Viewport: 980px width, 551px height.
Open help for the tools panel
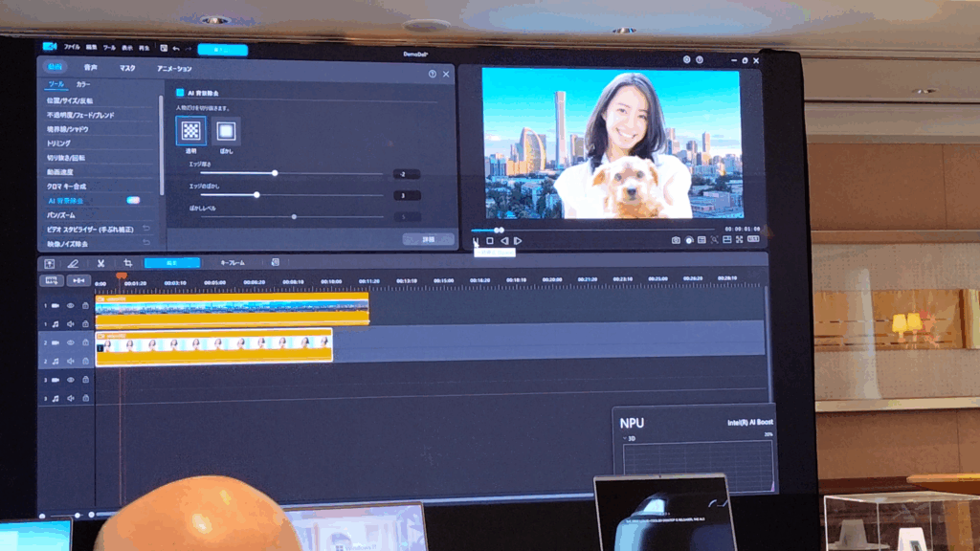[432, 74]
